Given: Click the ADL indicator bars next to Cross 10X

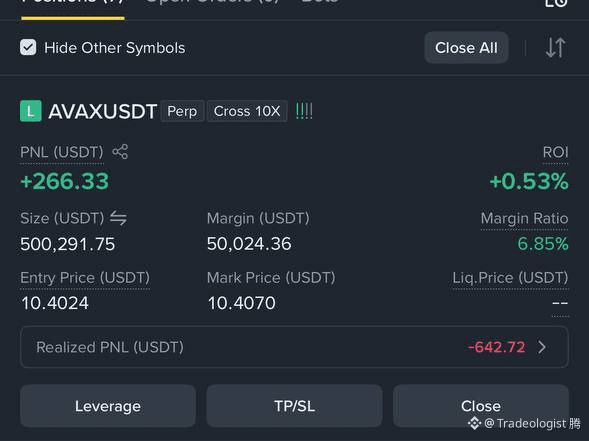Looking at the screenshot, I should (x=304, y=111).
